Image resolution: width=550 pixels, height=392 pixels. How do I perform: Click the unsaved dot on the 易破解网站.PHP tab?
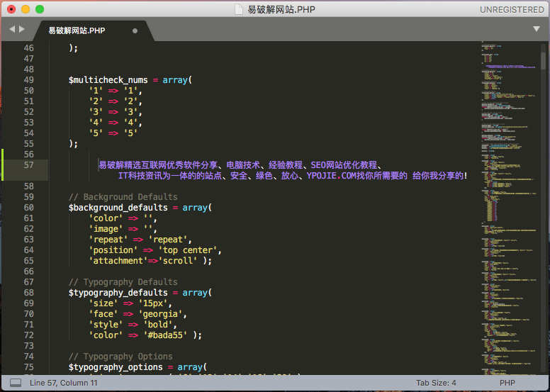coord(135,31)
